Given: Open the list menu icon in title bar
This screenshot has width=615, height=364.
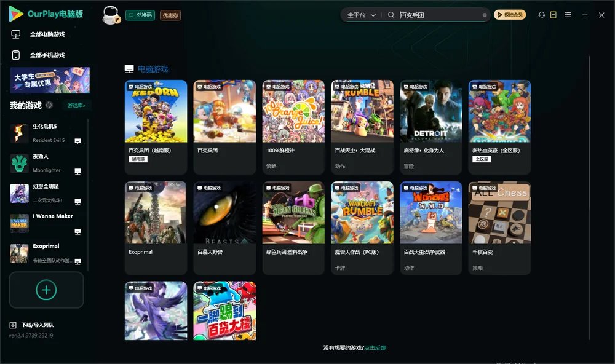Looking at the screenshot, I should pos(568,15).
